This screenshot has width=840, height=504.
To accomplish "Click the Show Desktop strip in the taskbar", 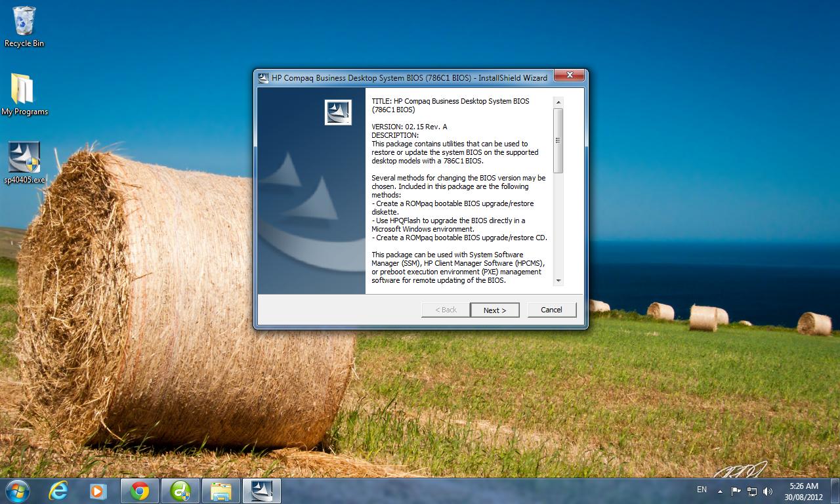I will tap(835, 491).
